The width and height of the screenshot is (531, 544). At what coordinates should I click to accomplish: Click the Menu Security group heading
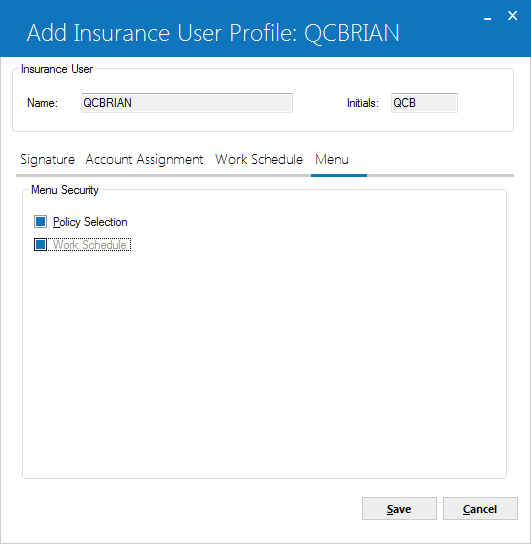tap(65, 190)
